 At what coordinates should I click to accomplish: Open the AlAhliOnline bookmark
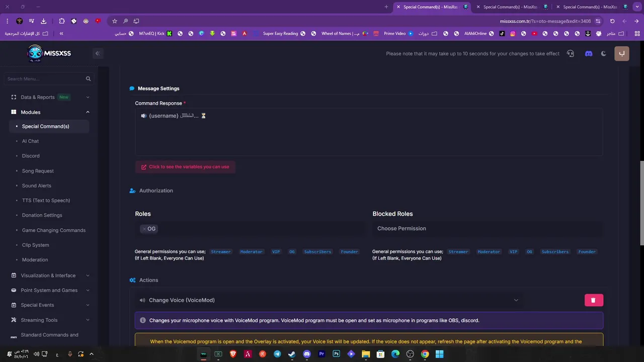[479, 34]
